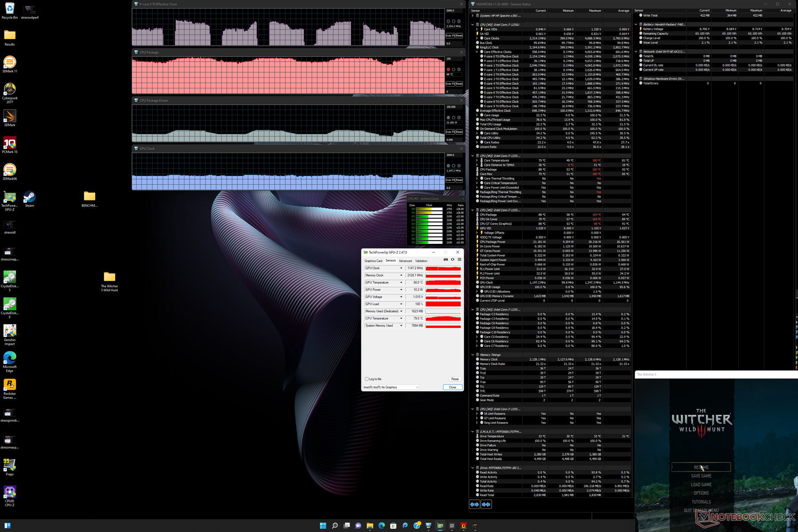Click the GPU-Z screenshot camera icon

point(446,260)
